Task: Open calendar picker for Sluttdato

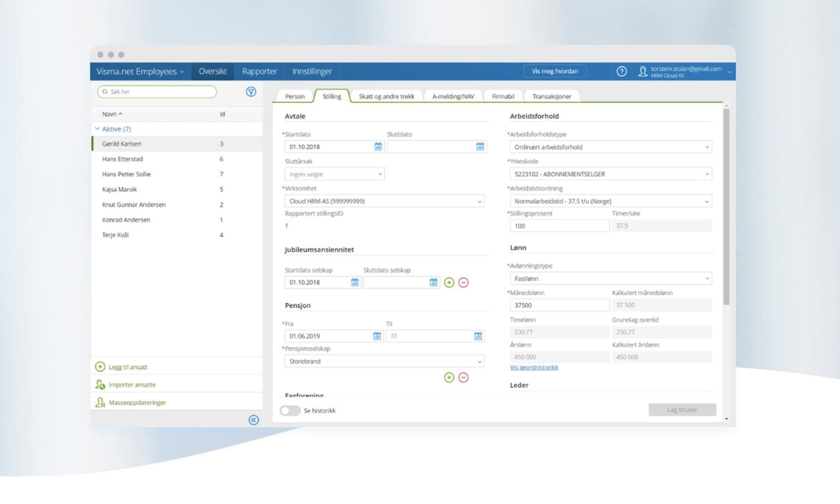Action: pos(480,147)
